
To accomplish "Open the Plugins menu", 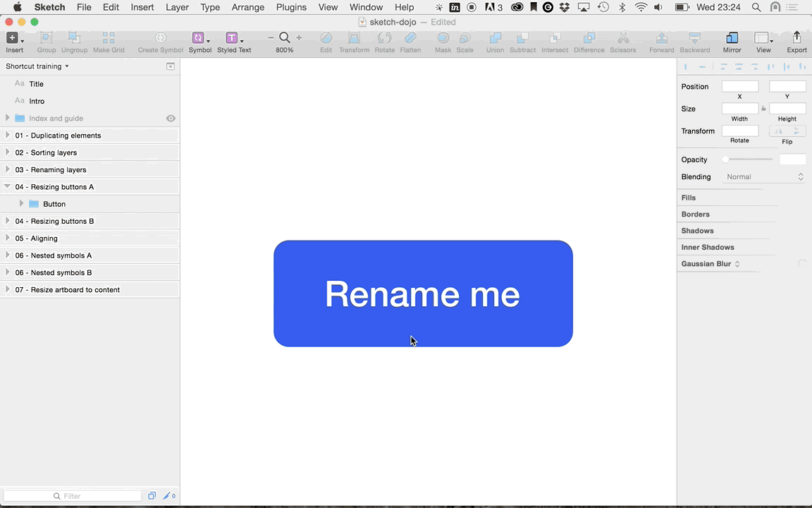I will click(x=291, y=7).
